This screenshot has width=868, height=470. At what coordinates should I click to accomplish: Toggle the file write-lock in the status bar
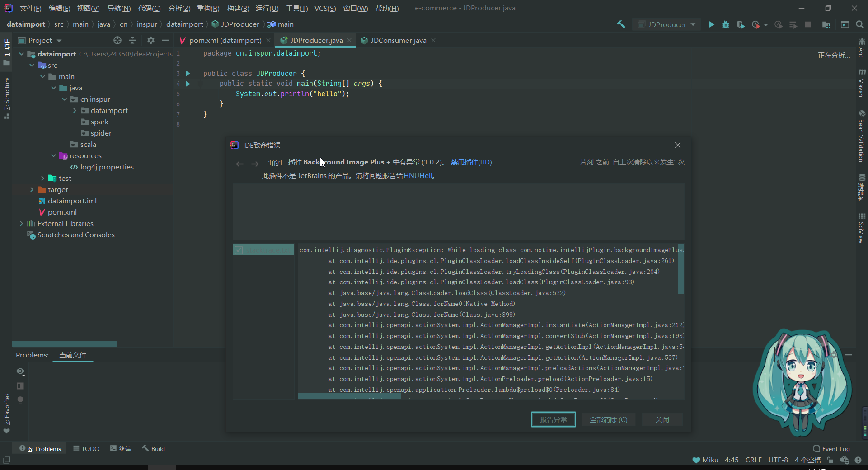(x=830, y=460)
